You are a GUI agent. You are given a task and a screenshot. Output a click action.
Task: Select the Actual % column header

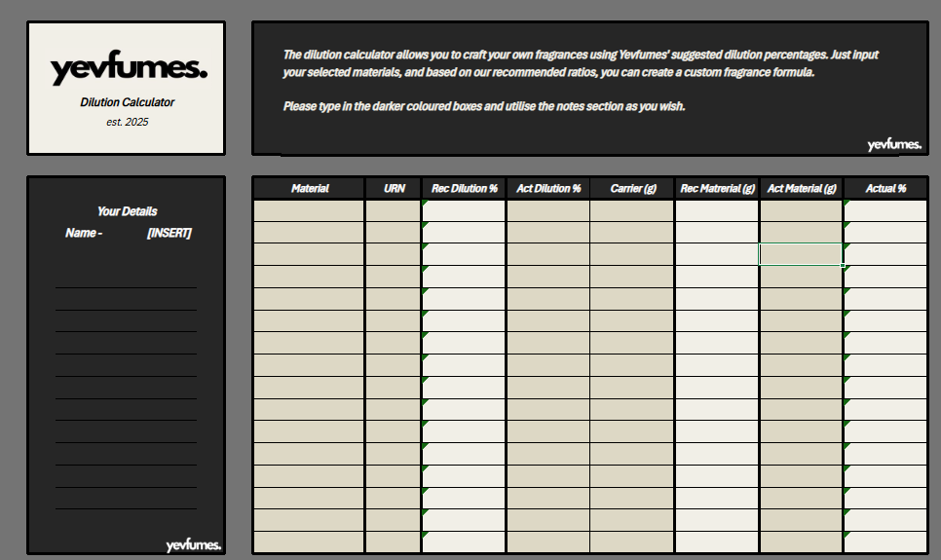pos(885,188)
